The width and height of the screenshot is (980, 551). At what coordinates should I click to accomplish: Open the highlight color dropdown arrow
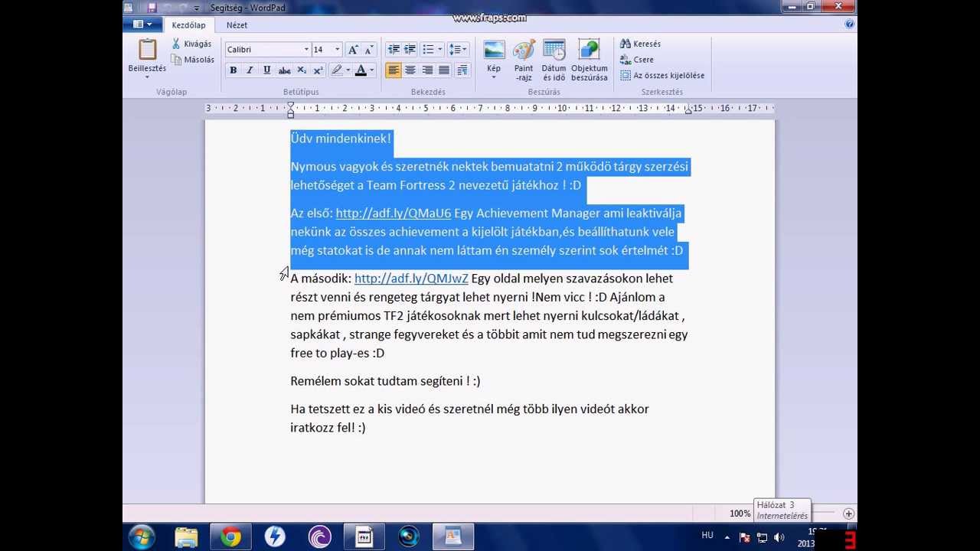click(348, 70)
